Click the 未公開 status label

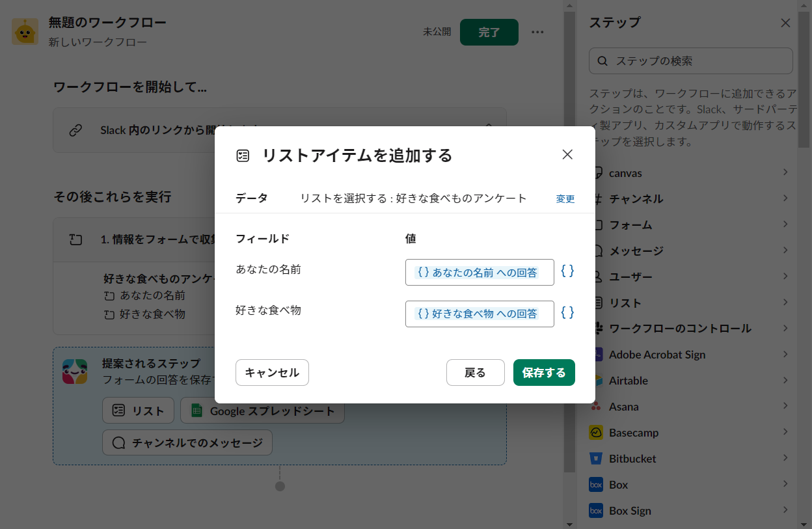(x=437, y=31)
